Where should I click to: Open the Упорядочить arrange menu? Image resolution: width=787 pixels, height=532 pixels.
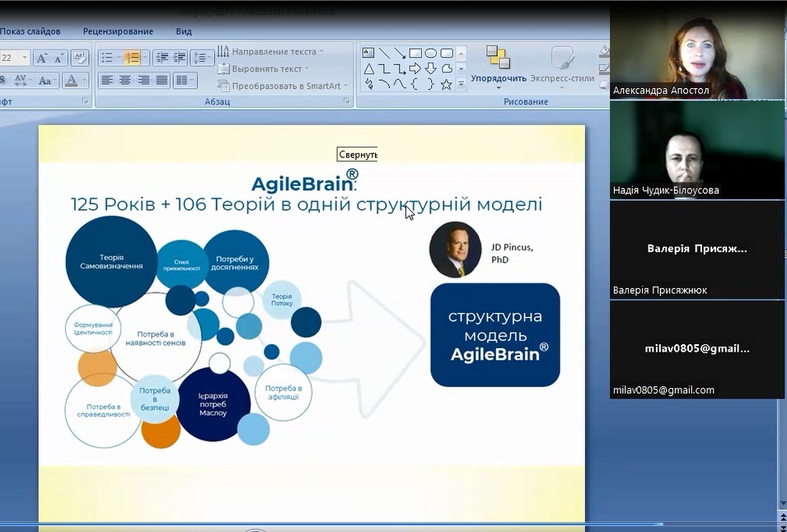(499, 68)
